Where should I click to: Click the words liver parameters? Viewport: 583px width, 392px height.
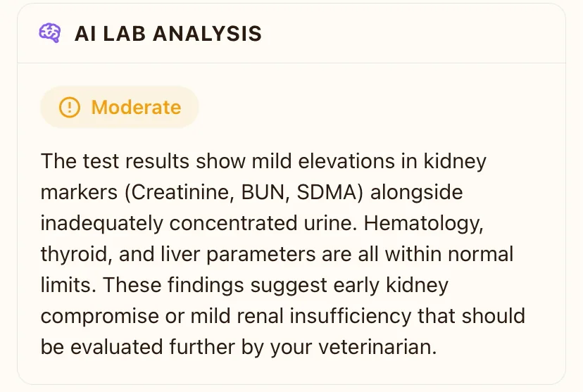[238, 255]
